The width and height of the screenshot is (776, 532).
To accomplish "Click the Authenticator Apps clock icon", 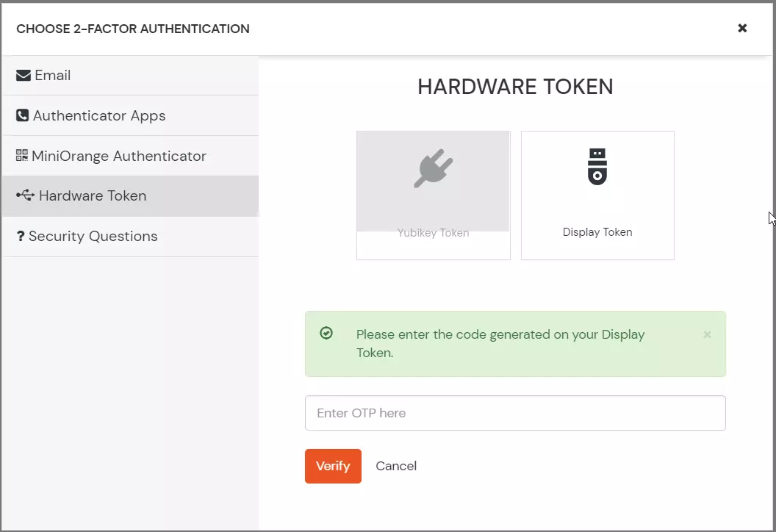I will pos(21,115).
